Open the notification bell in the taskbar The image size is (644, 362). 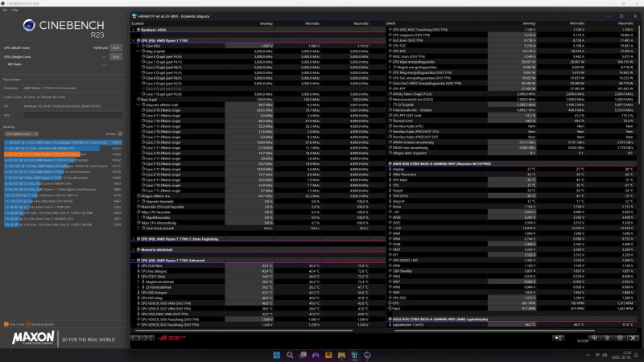pos(636,355)
